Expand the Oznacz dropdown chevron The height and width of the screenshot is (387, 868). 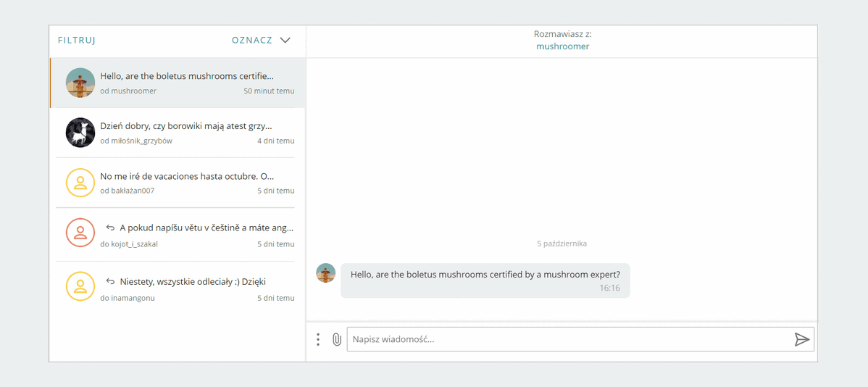pyautogui.click(x=285, y=41)
